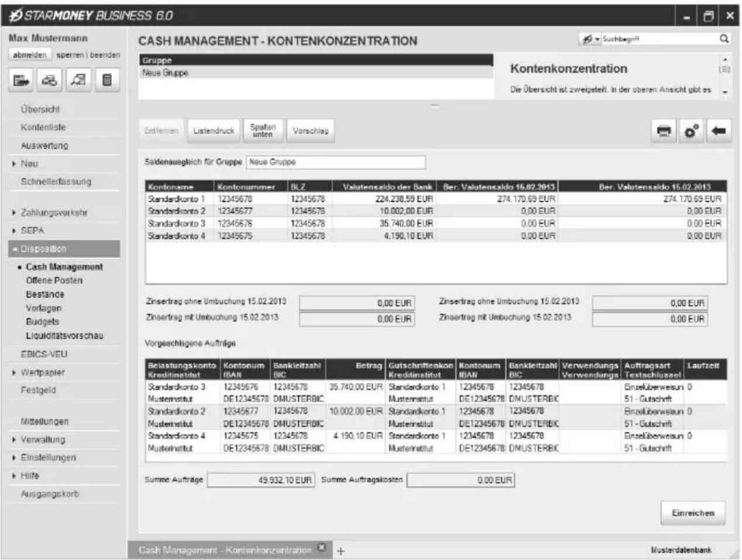Screen dimensions: 742x560
Task: Open Auswertung in the sidebar
Action: point(44,146)
